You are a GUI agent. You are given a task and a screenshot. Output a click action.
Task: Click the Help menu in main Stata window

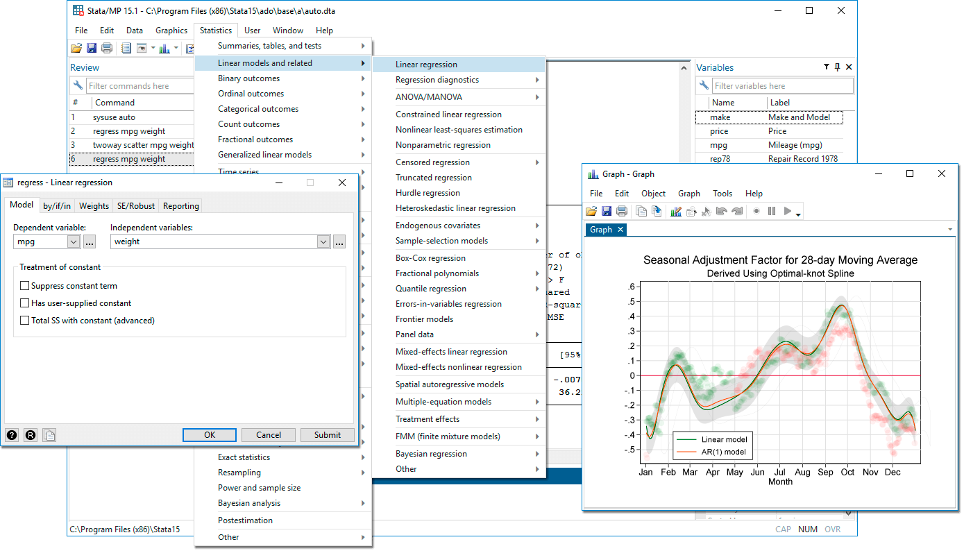pos(324,31)
